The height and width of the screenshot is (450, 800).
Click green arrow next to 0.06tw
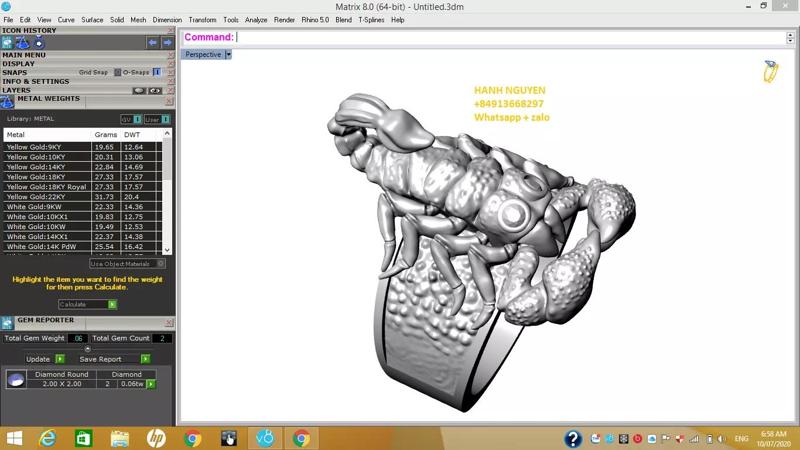[151, 384]
